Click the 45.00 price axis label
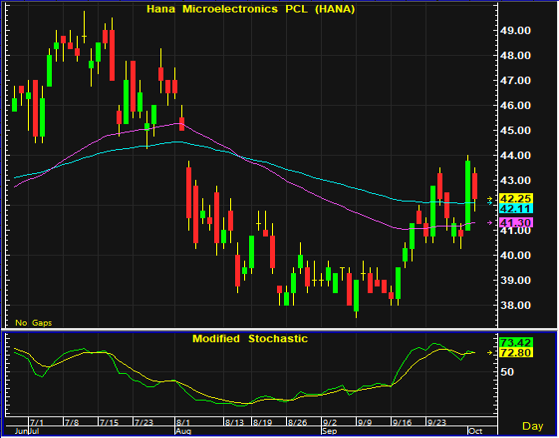Image resolution: width=559 pixels, height=438 pixels. 517,131
